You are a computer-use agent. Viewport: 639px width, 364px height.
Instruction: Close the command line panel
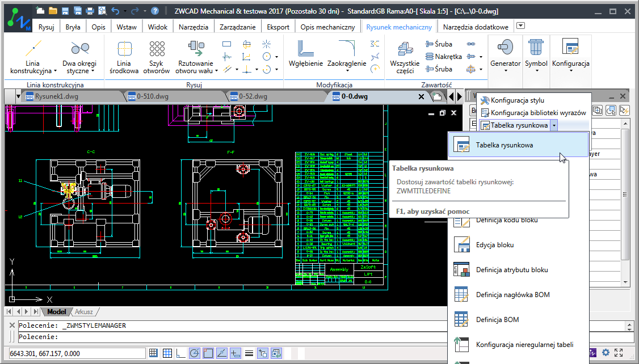click(12, 325)
